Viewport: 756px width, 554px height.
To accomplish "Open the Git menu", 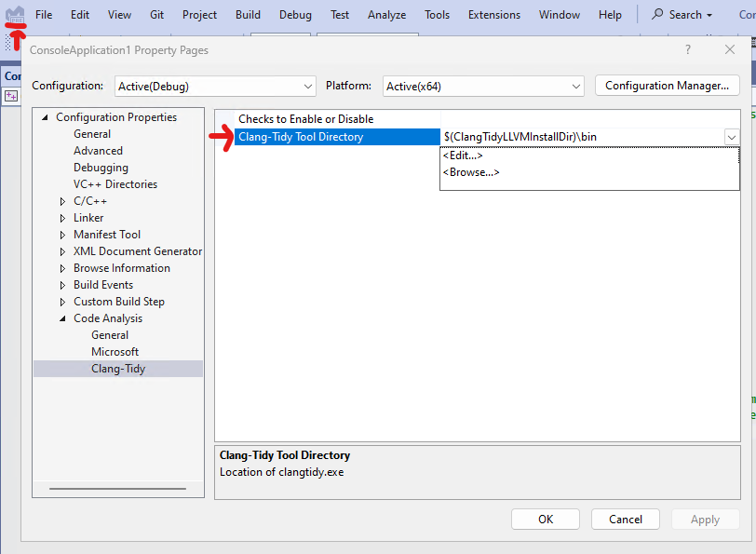I will (156, 15).
